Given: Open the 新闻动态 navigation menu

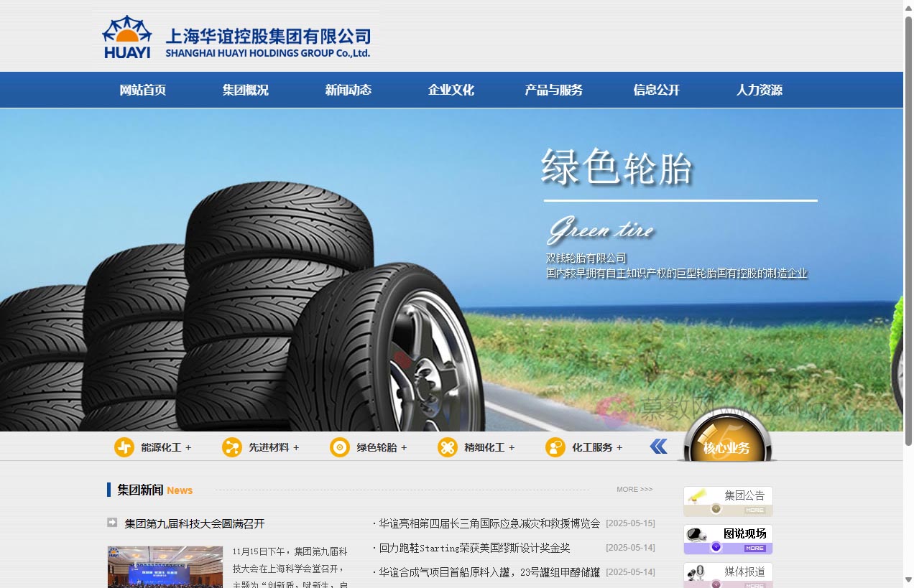Looking at the screenshot, I should click(348, 90).
